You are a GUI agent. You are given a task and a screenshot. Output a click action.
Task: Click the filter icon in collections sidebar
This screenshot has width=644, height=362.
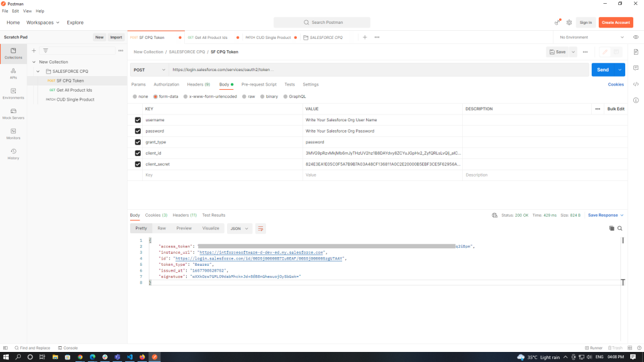click(x=45, y=50)
